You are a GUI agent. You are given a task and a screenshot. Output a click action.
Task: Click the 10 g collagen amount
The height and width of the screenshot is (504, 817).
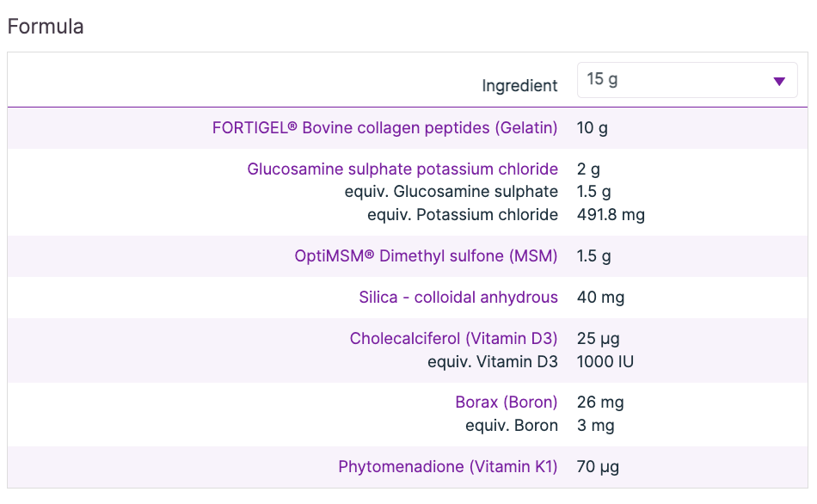(593, 128)
